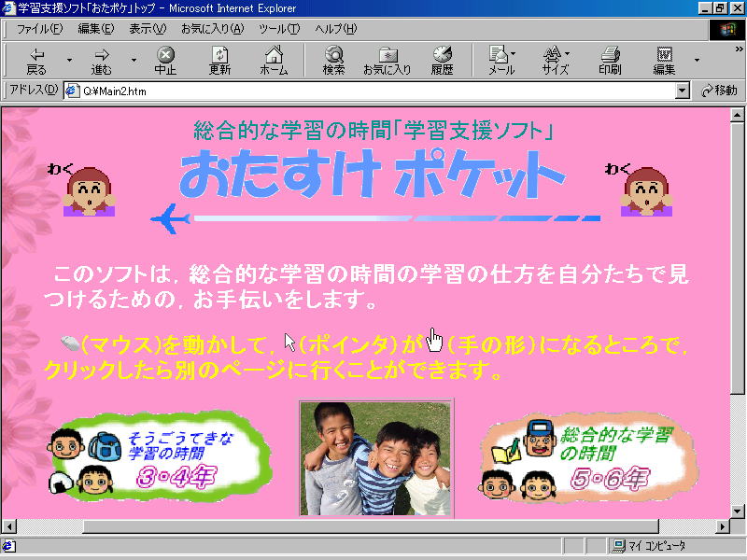Click the Windows logo throbber icon
747x560 pixels.
pyautogui.click(x=727, y=30)
